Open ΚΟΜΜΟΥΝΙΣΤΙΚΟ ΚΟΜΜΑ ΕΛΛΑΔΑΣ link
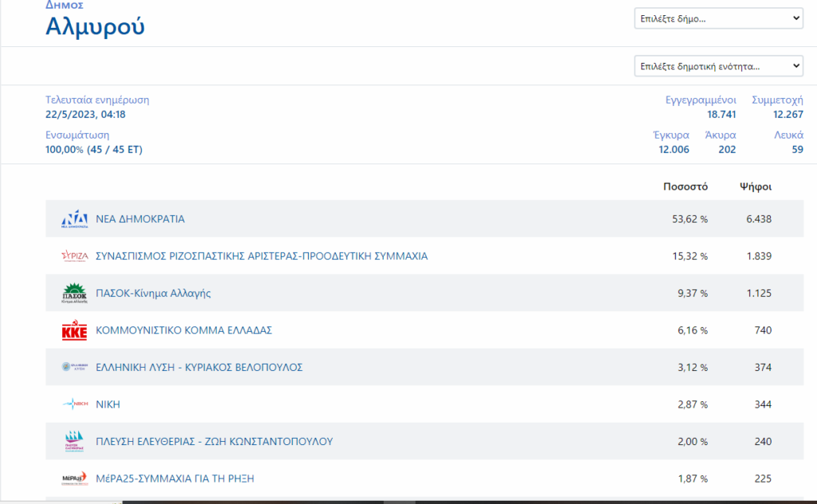Image resolution: width=817 pixels, height=504 pixels. tap(184, 330)
